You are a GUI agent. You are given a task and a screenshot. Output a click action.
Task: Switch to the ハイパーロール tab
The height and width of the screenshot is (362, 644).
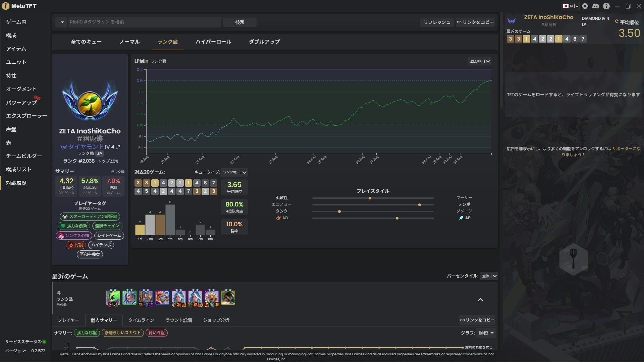pos(213,42)
